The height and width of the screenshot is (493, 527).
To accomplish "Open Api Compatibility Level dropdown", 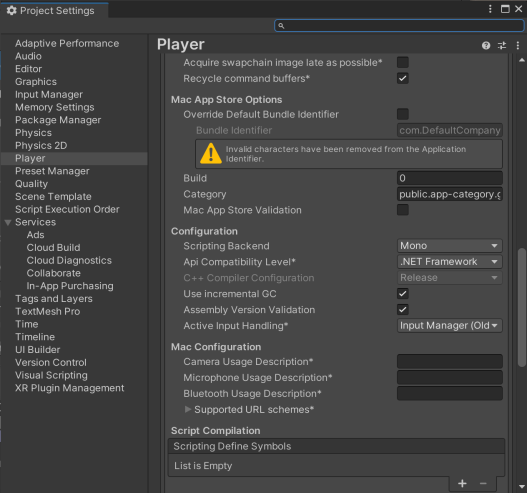I will point(449,262).
